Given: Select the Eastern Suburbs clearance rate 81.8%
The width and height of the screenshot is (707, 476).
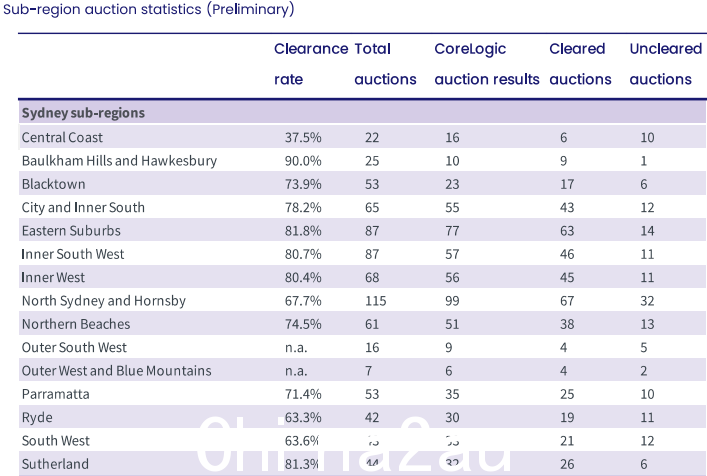Looking at the screenshot, I should coord(303,231).
